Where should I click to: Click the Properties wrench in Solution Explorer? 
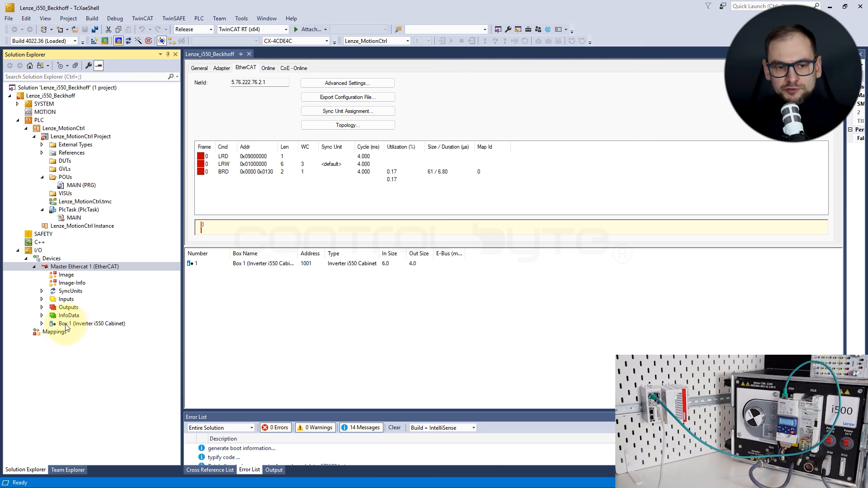pos(89,66)
